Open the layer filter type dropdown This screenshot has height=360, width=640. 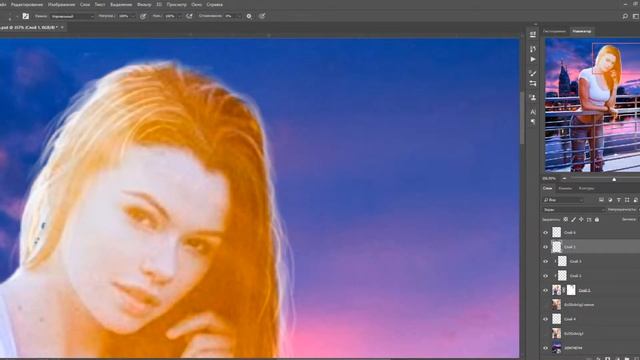[x=563, y=200]
